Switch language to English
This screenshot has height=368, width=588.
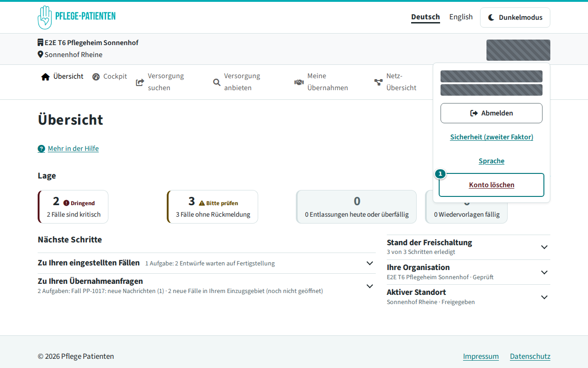(x=461, y=17)
